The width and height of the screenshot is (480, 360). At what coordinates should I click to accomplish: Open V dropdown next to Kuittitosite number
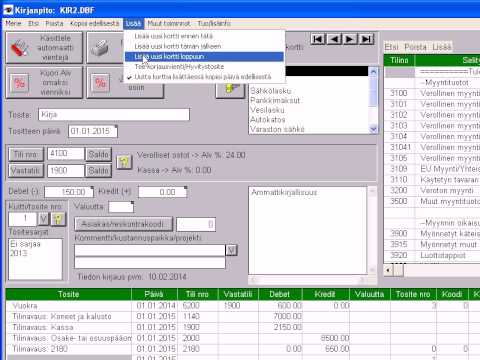[x=43, y=219]
